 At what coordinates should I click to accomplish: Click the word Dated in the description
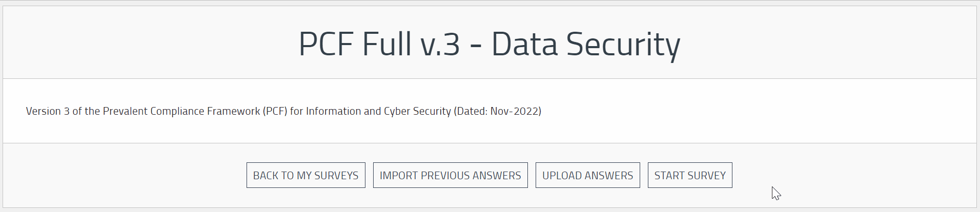472,111
